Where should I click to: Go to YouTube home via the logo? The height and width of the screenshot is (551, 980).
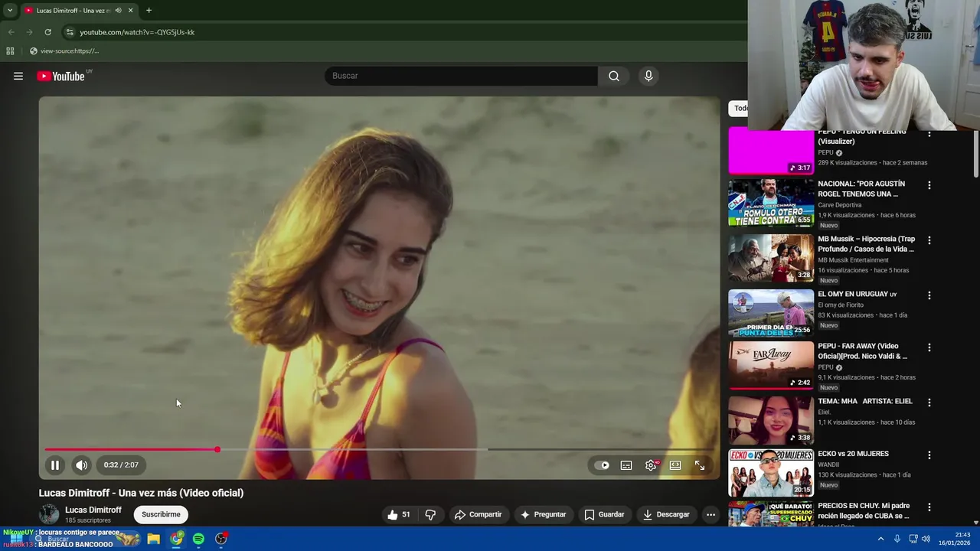pos(60,76)
